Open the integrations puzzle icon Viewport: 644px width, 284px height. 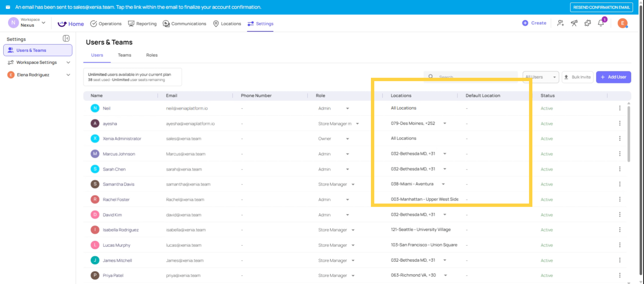588,23
